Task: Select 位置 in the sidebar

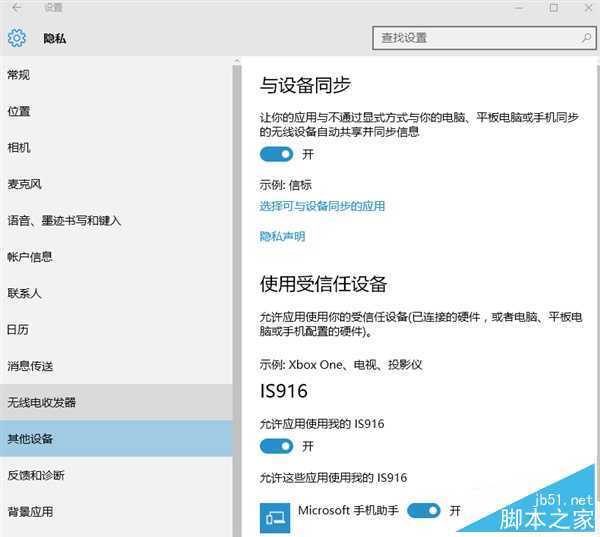Action: 116,111
